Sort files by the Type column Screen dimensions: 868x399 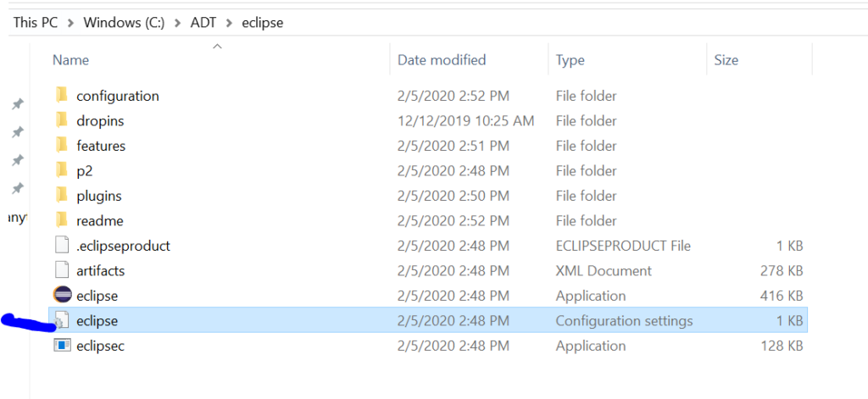tap(627, 60)
